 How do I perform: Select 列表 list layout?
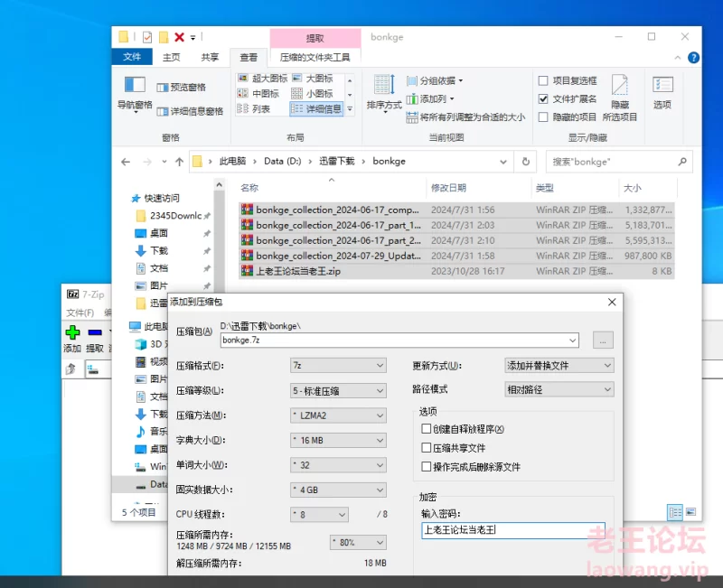(254, 108)
